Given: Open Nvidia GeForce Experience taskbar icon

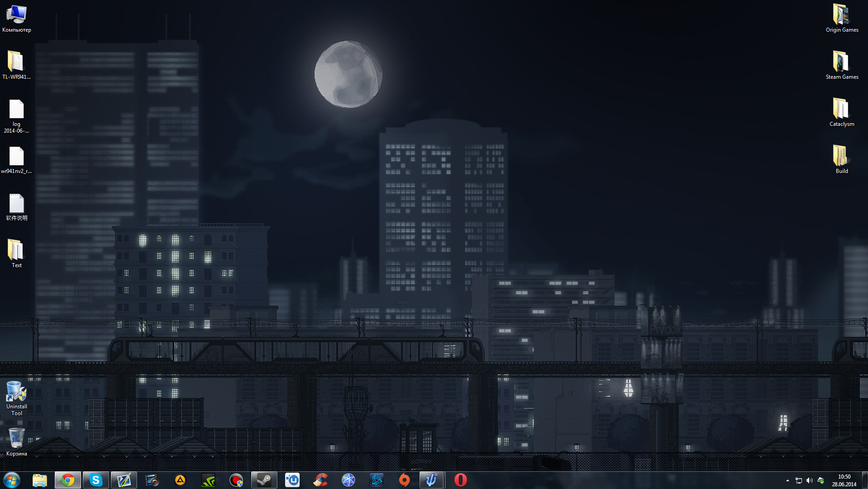Looking at the screenshot, I should click(x=208, y=480).
